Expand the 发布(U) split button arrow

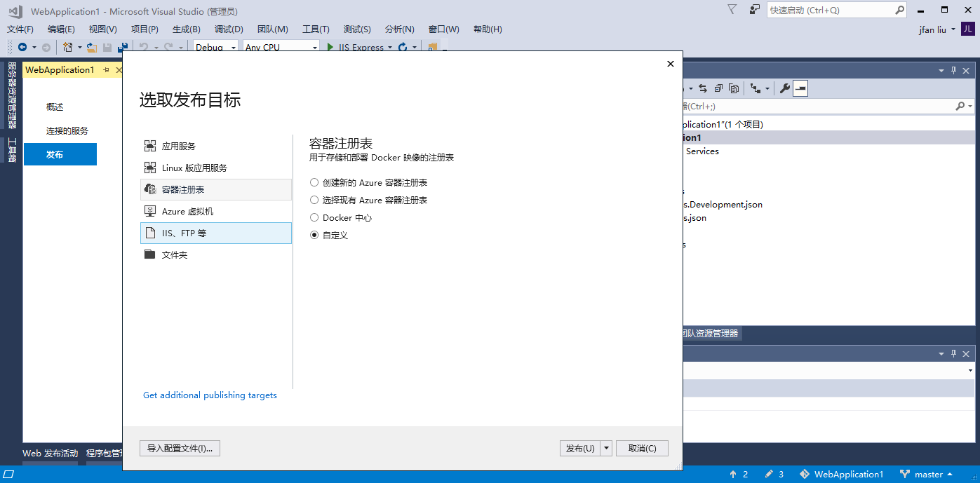[606, 449]
